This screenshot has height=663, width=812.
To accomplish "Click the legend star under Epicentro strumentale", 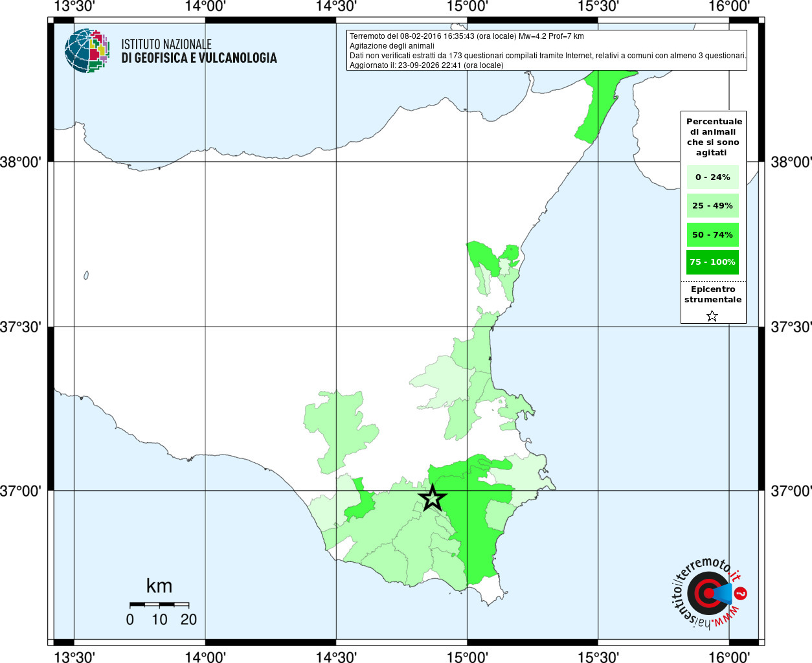I will 712,316.
